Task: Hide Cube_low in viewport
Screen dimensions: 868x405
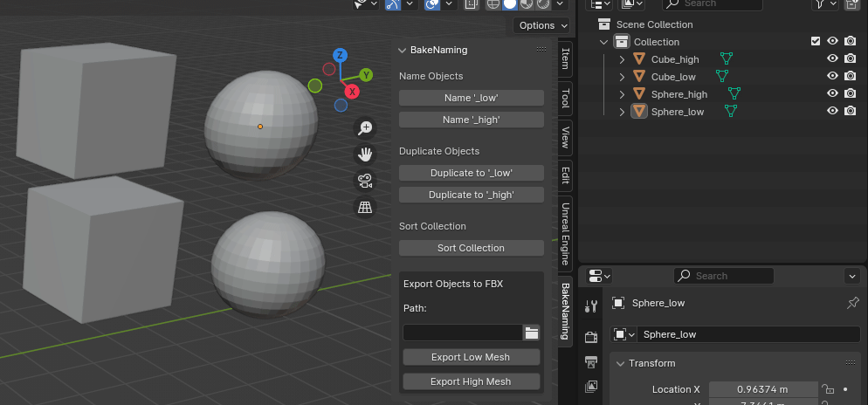Action: click(832, 76)
